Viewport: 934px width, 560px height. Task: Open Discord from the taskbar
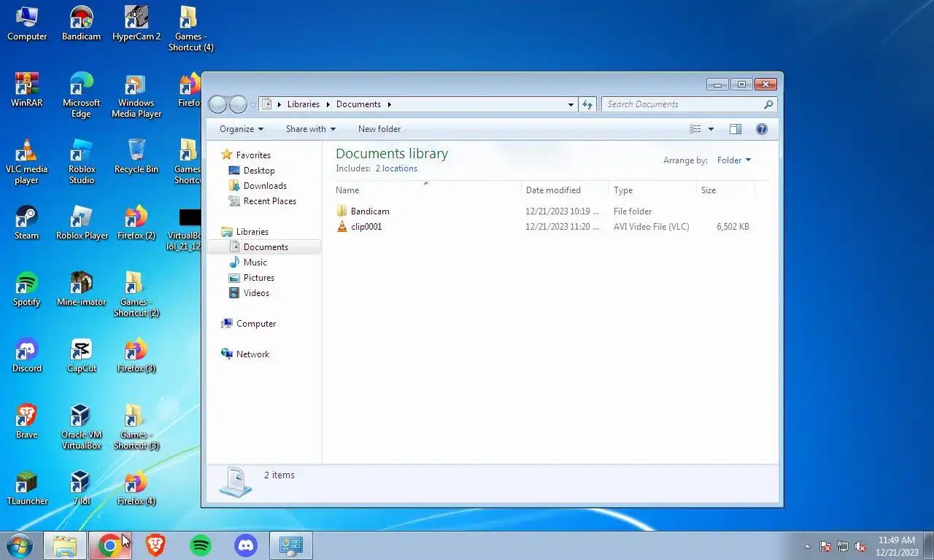pyautogui.click(x=246, y=545)
